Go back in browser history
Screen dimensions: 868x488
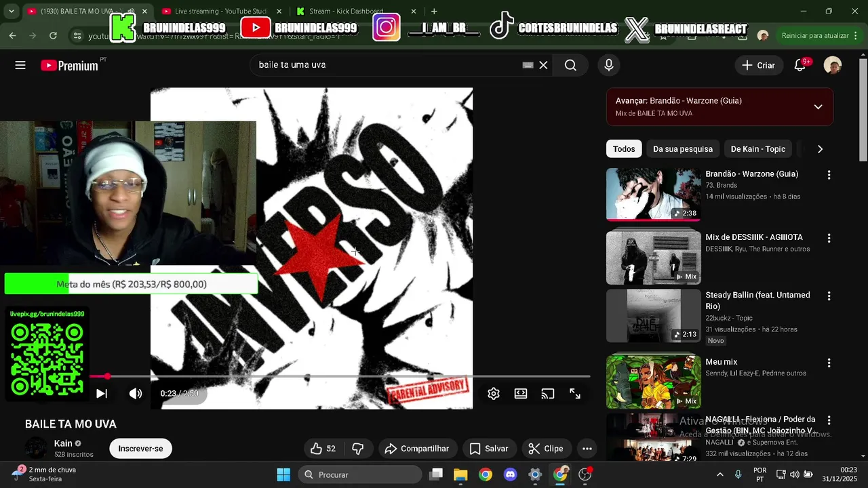(x=12, y=35)
